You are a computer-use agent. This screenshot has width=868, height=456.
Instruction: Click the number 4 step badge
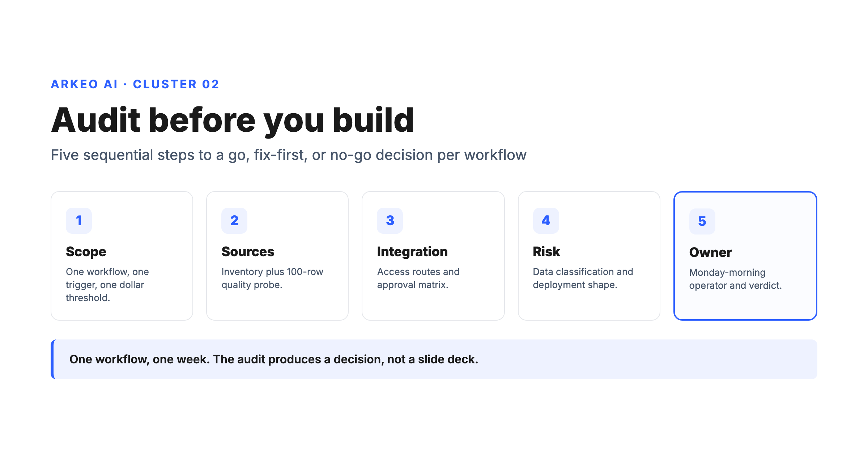546,220
